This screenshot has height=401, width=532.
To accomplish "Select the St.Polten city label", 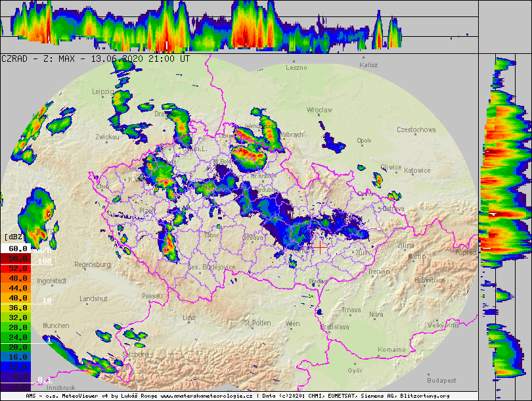I will 257,323.
